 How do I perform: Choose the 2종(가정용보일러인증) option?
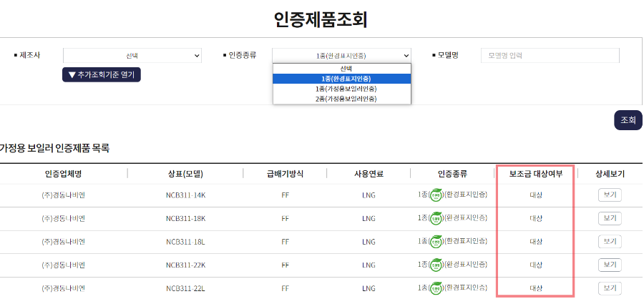click(x=342, y=99)
